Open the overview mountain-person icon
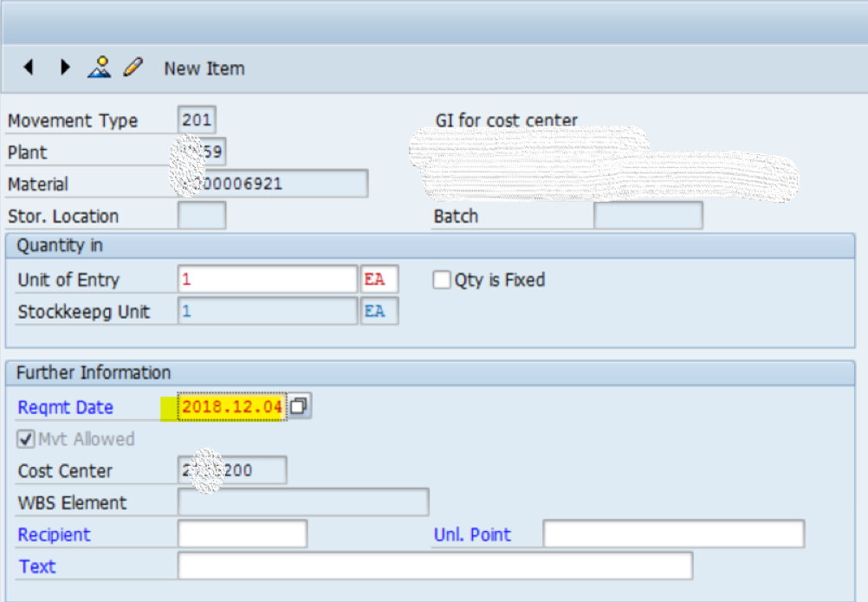Viewport: 868px width, 602px height. [100, 68]
